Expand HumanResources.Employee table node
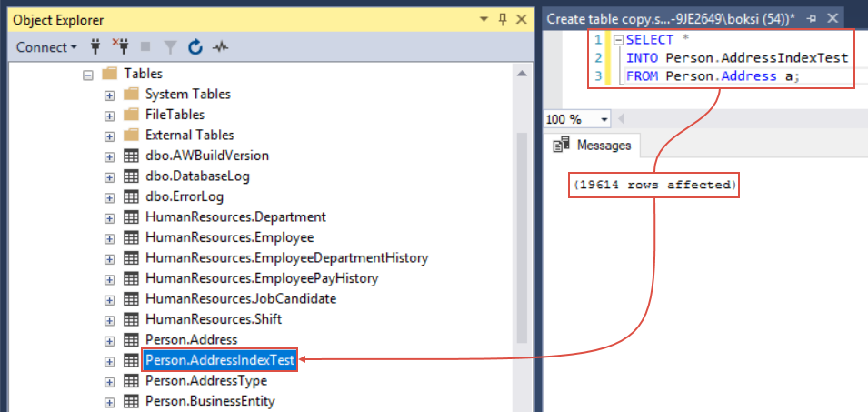This screenshot has width=868, height=412. pyautogui.click(x=110, y=238)
